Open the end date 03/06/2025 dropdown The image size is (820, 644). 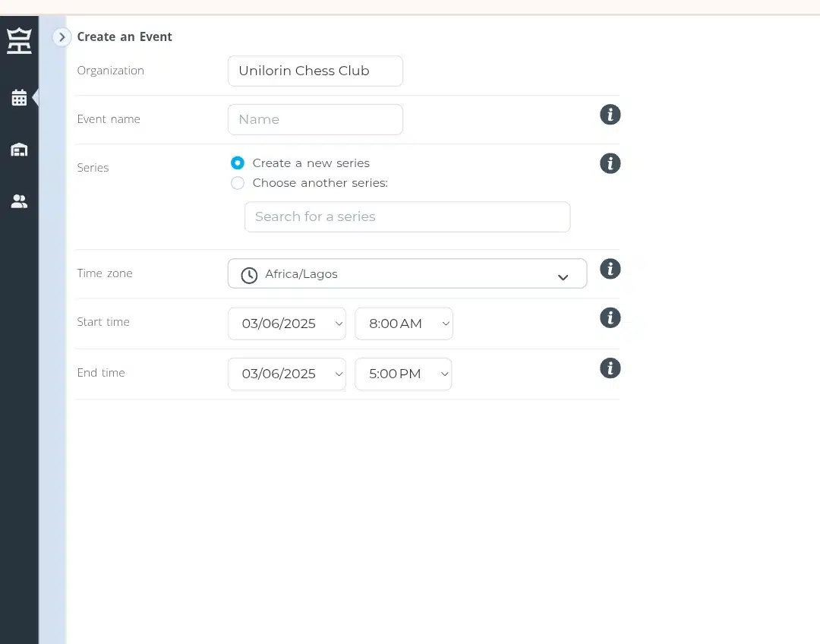[x=287, y=374]
